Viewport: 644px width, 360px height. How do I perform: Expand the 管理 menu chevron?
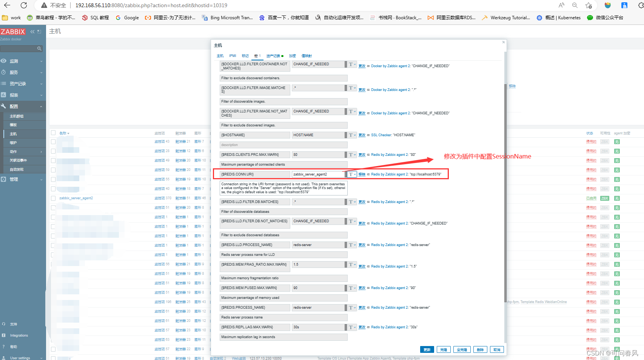(41, 180)
